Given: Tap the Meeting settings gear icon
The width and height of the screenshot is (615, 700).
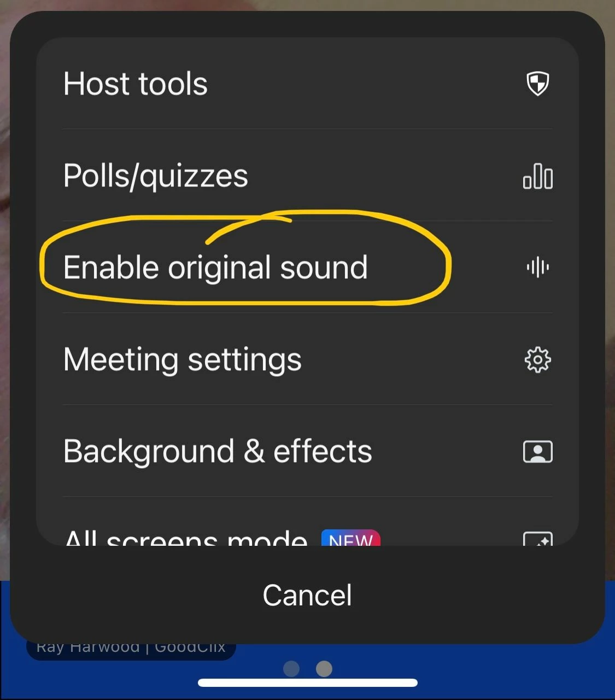Looking at the screenshot, I should [x=538, y=359].
